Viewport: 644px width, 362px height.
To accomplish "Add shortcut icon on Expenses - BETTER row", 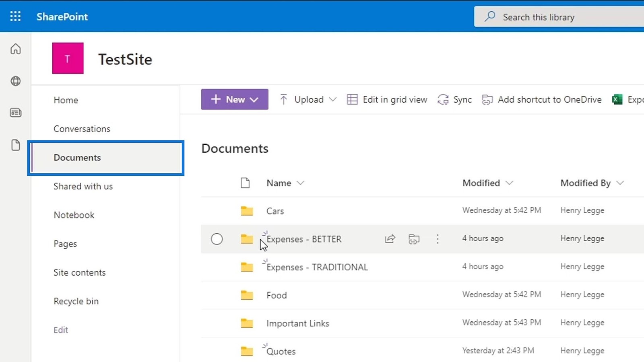I will (x=414, y=239).
